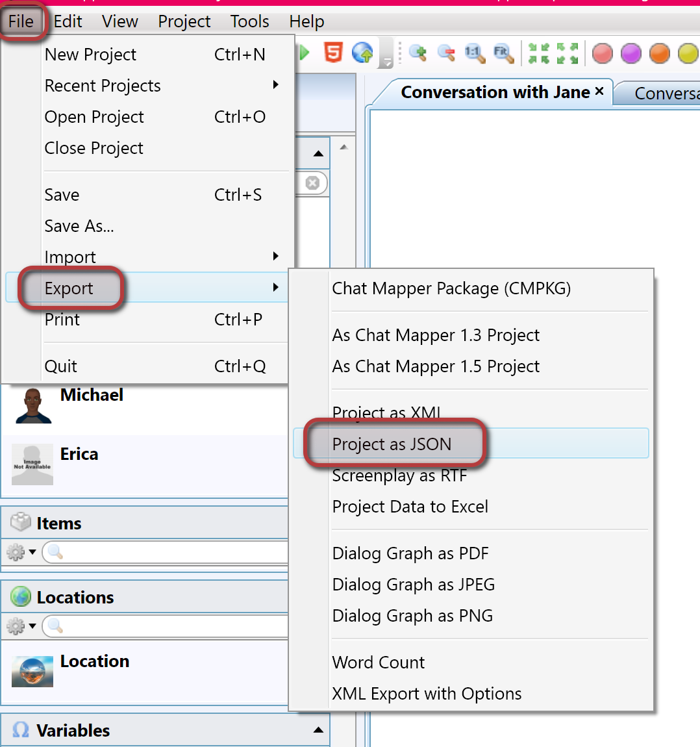The width and height of the screenshot is (700, 747).
Task: Click the Locations globe icon
Action: [21, 596]
